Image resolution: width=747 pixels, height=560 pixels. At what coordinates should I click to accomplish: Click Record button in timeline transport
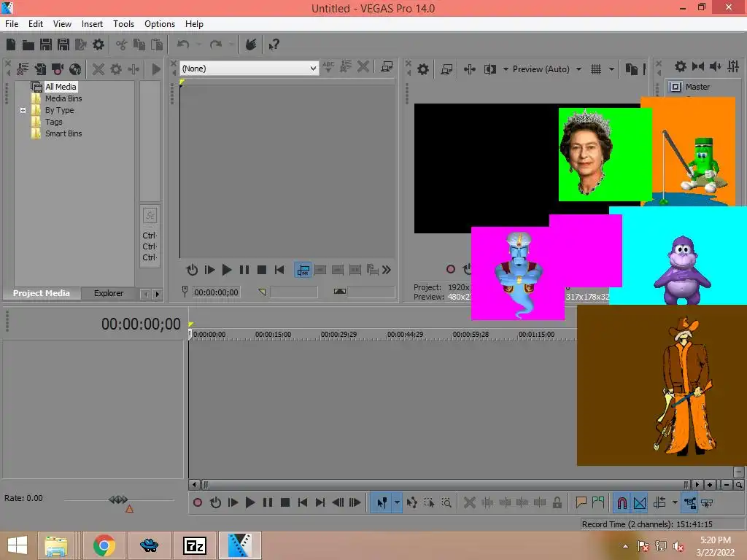point(198,502)
